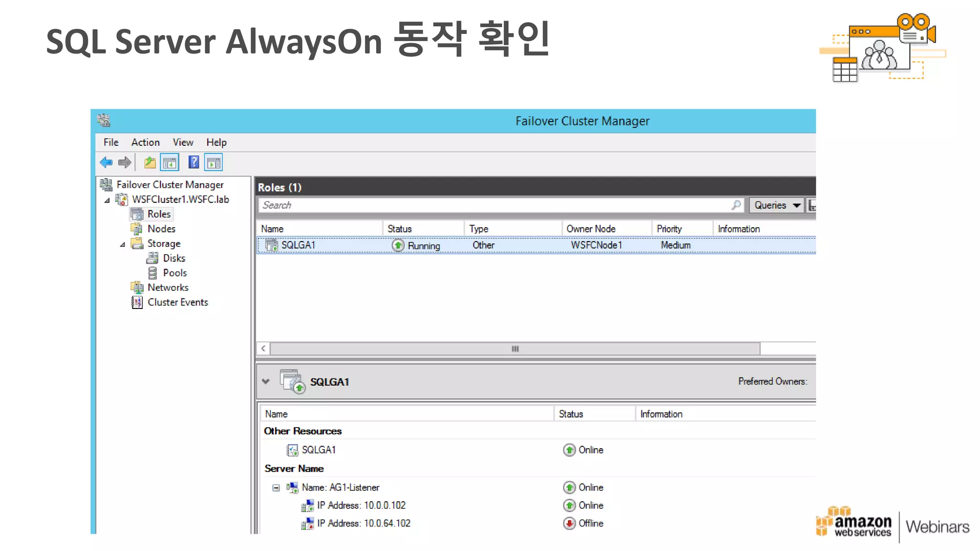Select Nodes in the cluster tree

161,229
